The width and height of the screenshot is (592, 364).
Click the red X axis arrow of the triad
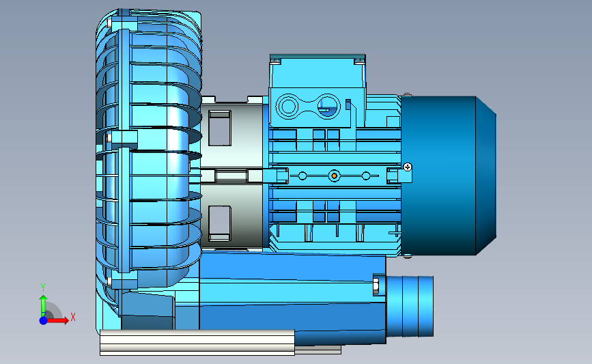tap(58, 320)
